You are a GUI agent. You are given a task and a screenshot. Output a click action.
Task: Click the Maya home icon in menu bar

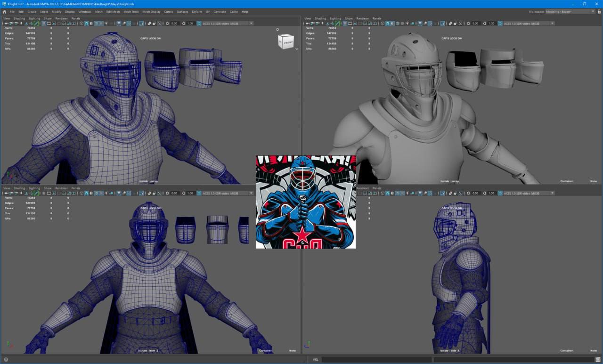(4, 11)
